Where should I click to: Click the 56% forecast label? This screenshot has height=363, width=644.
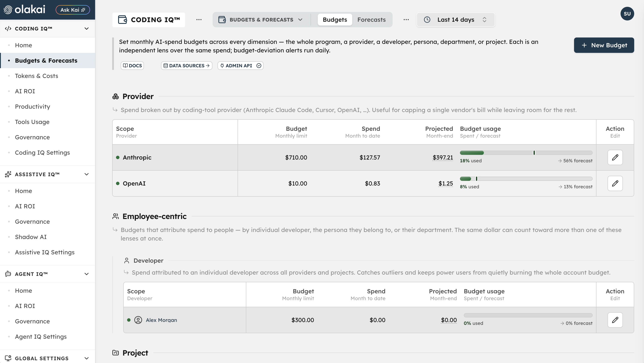coord(575,161)
